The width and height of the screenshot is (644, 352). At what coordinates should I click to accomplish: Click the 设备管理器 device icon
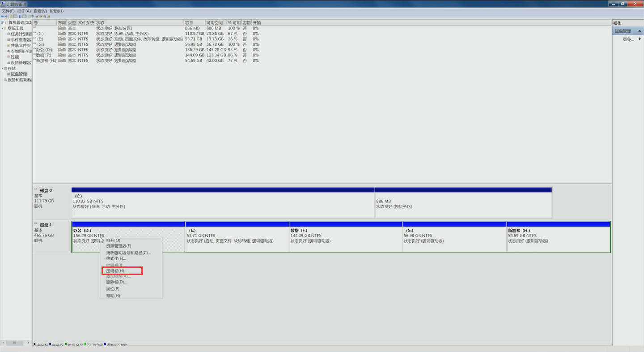point(8,63)
